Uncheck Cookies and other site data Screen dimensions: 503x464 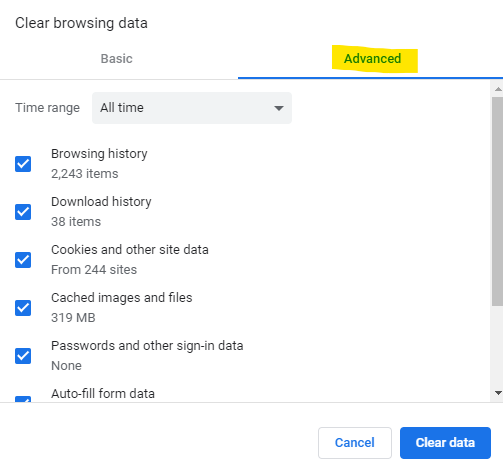(23, 260)
